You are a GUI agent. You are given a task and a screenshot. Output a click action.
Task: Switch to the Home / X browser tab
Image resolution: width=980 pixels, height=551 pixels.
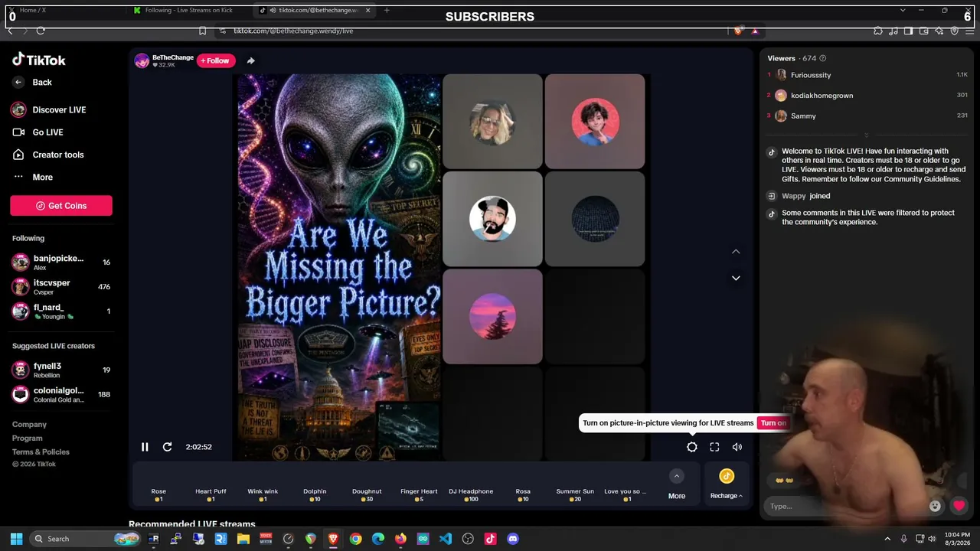pos(63,10)
